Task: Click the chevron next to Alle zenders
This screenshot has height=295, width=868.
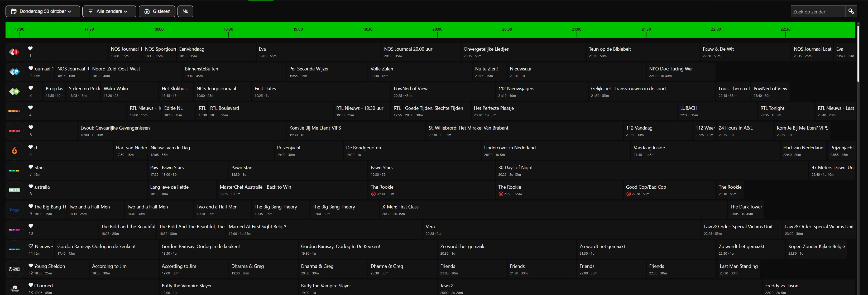Action: 126,11
